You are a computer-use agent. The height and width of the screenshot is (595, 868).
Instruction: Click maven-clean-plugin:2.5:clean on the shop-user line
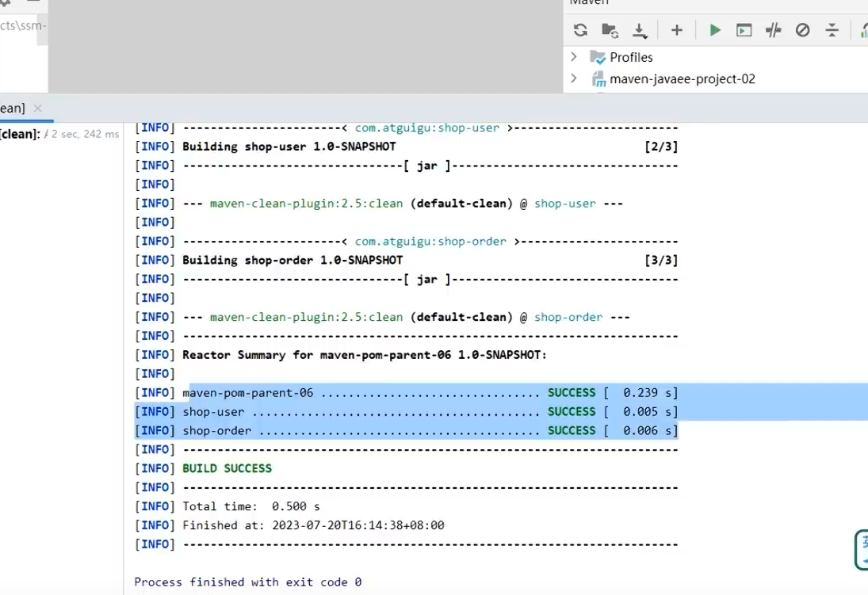point(306,204)
